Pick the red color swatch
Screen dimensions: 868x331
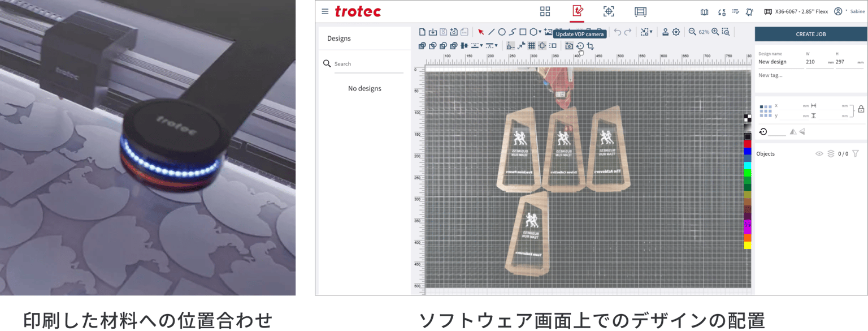click(x=748, y=144)
